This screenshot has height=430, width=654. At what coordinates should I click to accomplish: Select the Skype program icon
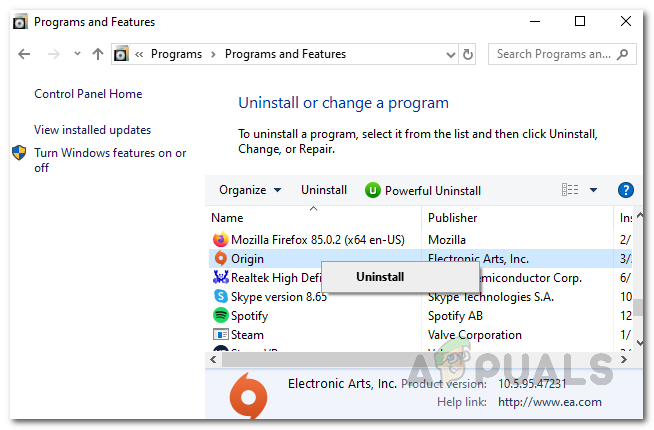click(221, 296)
